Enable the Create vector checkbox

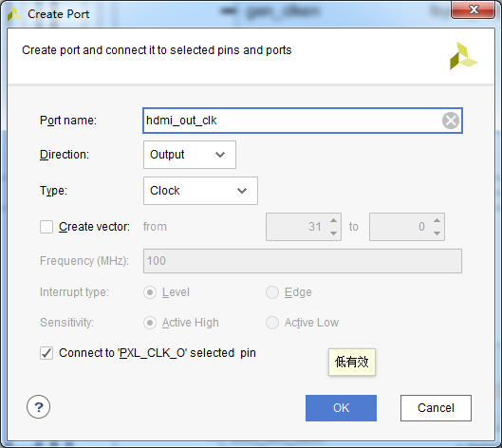pos(46,227)
